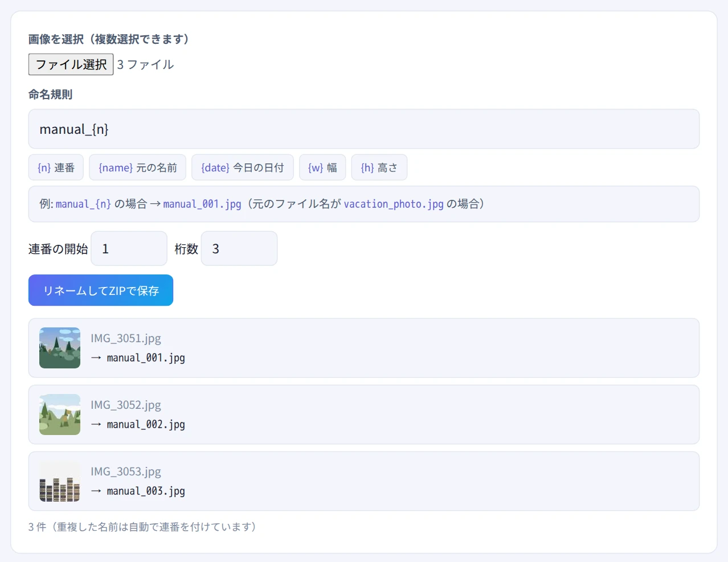Click the 桁数 digits field
728x562 pixels.
(239, 248)
